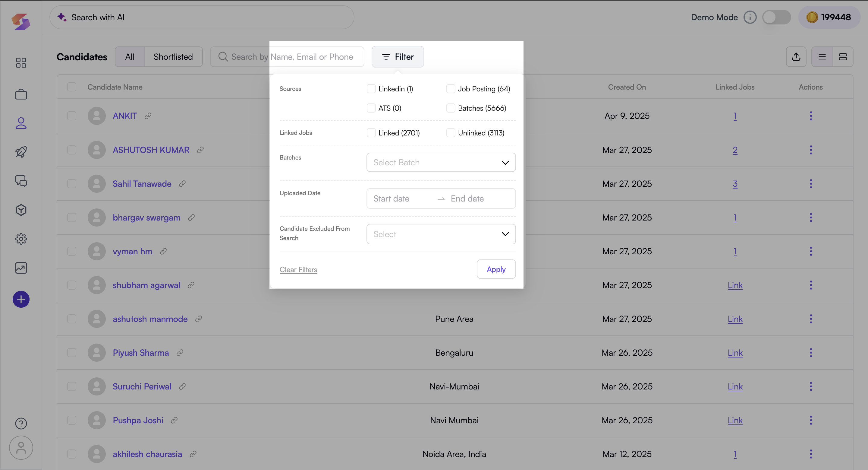The image size is (868, 470).
Task: Click the upload export icon
Action: (796, 57)
